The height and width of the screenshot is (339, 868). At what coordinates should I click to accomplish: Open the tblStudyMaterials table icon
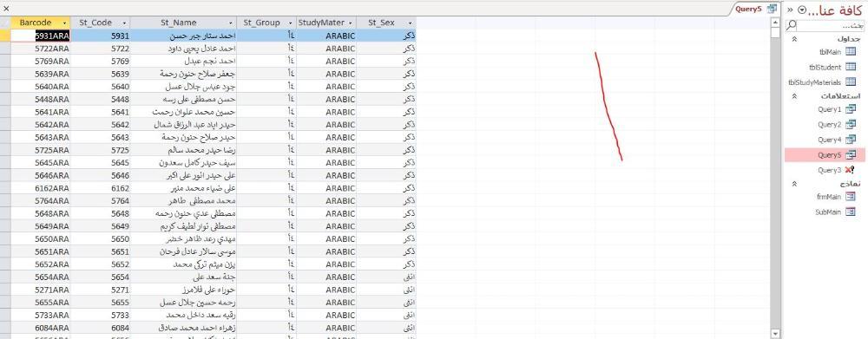click(851, 81)
